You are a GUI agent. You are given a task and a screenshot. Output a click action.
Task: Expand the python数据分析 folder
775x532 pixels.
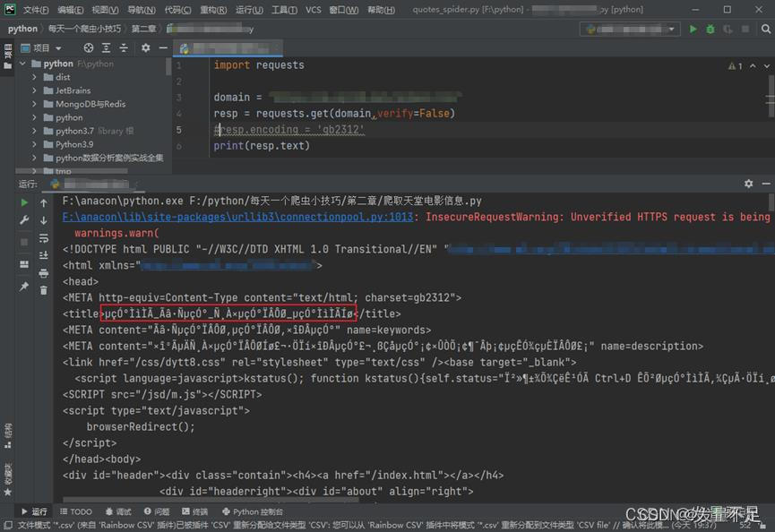click(x=34, y=158)
